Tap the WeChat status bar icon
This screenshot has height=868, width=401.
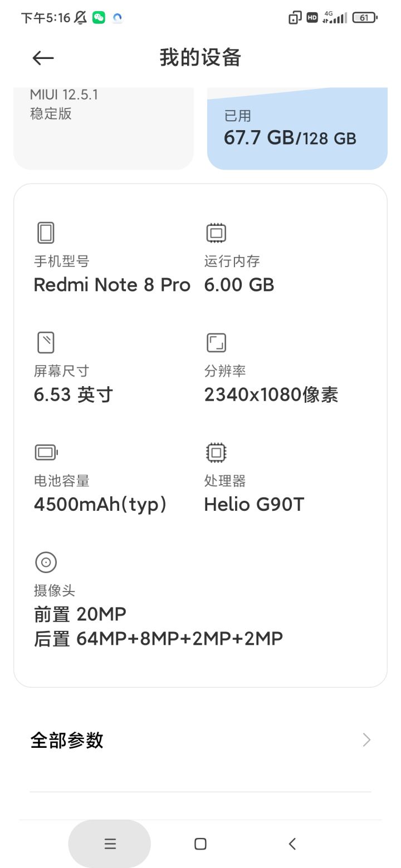tap(99, 18)
